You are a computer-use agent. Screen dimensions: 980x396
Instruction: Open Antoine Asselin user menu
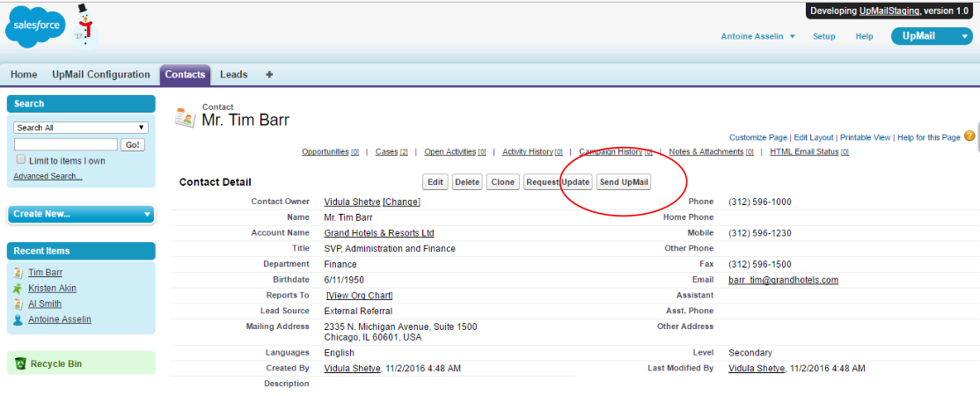click(757, 36)
